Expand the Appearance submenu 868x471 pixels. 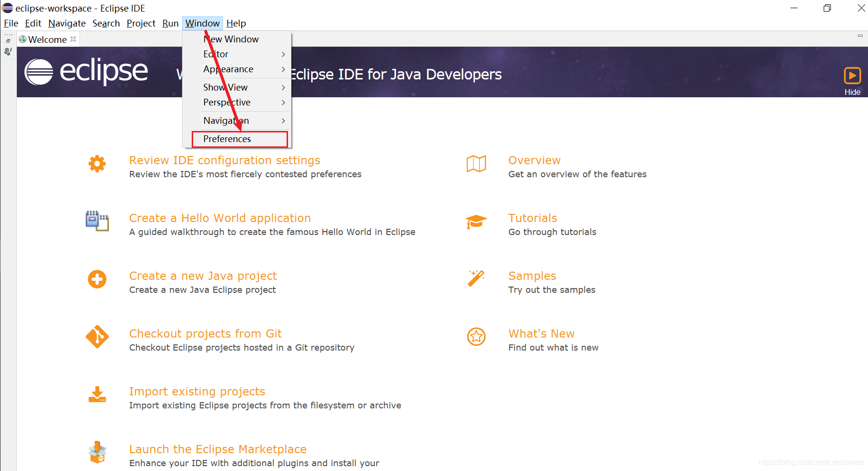[237, 69]
